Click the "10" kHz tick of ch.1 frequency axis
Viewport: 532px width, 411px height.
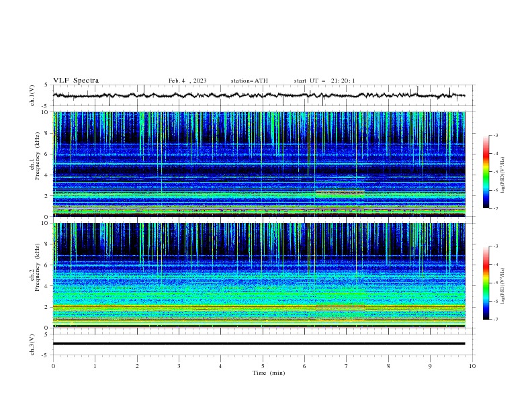tap(45, 112)
